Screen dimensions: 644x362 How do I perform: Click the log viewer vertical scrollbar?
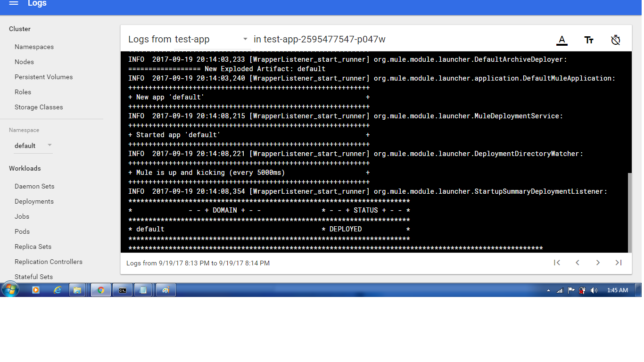coord(629,212)
